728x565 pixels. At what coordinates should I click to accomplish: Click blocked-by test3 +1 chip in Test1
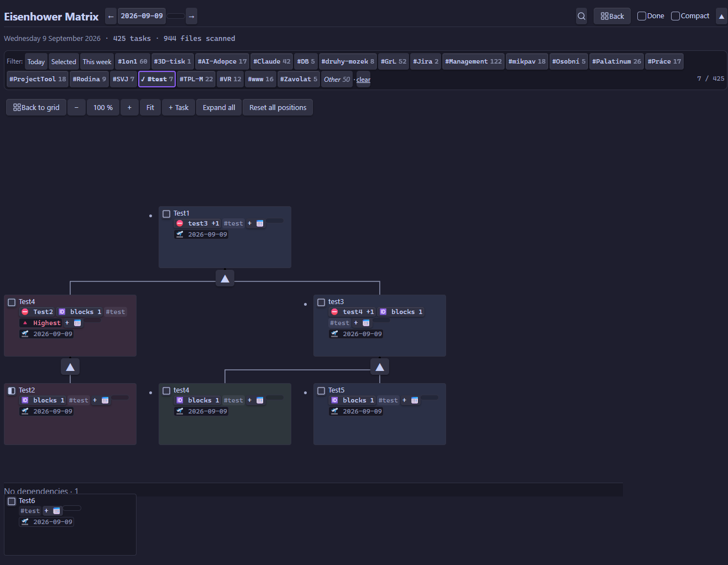pos(198,223)
